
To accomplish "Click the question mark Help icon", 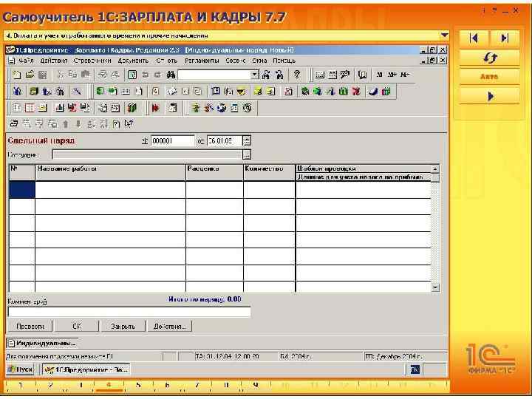I will tap(297, 75).
